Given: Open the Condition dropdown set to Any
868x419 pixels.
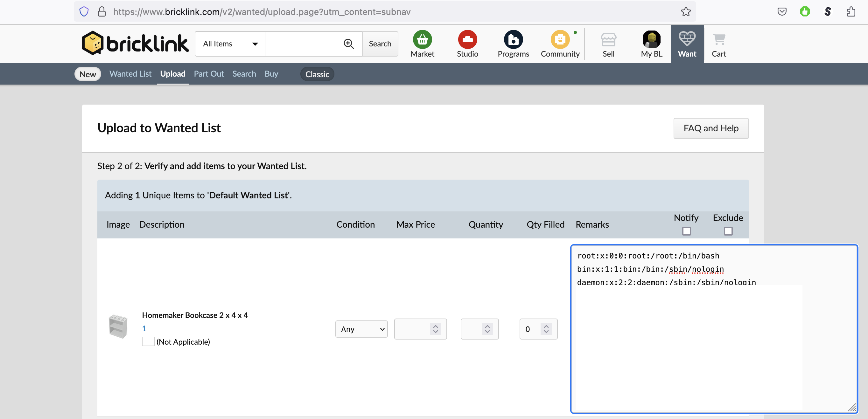Looking at the screenshot, I should point(361,329).
